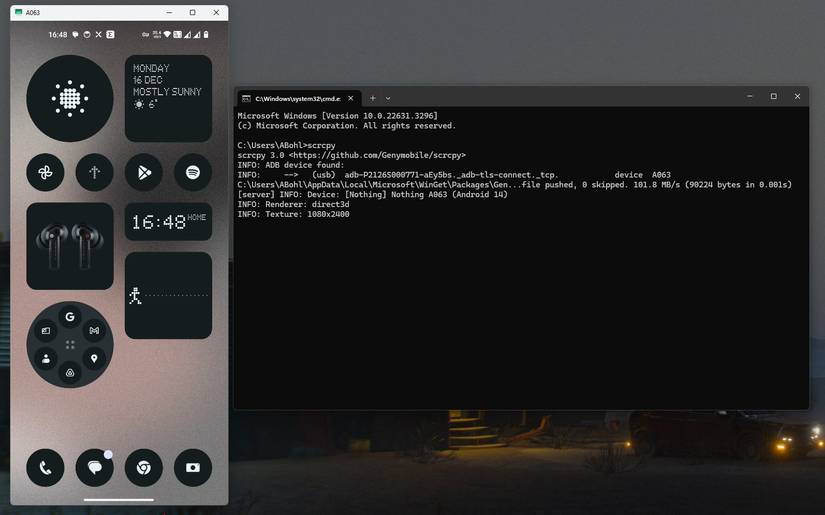Open Google Maps pin in the circular folder
Screen dimensions: 825x515
[94, 358]
